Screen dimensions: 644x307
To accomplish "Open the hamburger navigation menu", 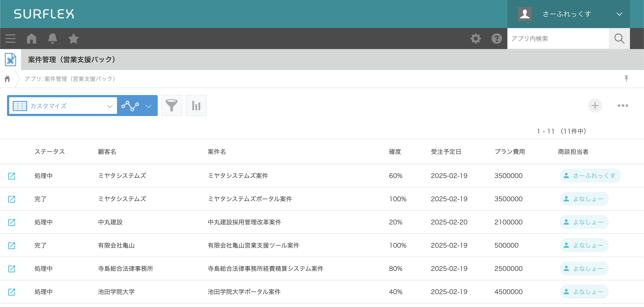I will pyautogui.click(x=11, y=39).
